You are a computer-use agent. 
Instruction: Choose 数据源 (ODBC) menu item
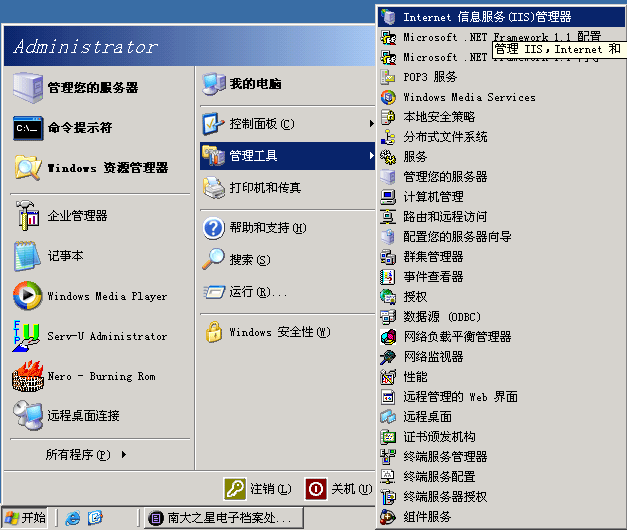(441, 317)
